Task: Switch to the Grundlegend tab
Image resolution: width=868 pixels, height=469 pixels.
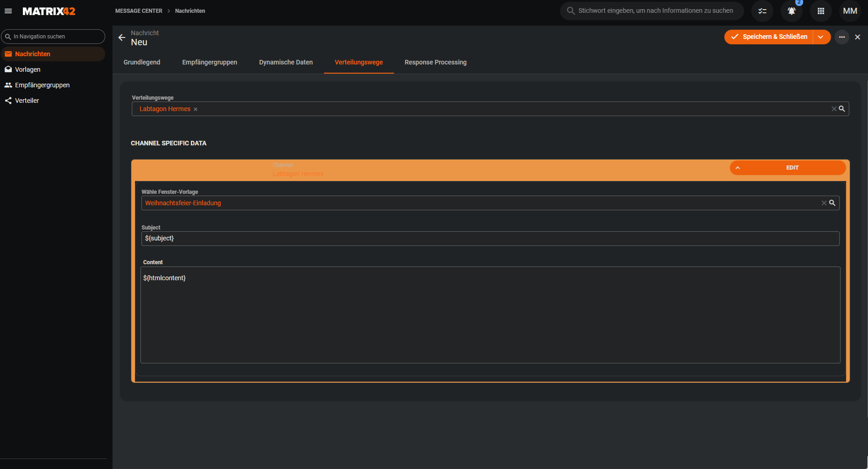Action: pyautogui.click(x=142, y=62)
